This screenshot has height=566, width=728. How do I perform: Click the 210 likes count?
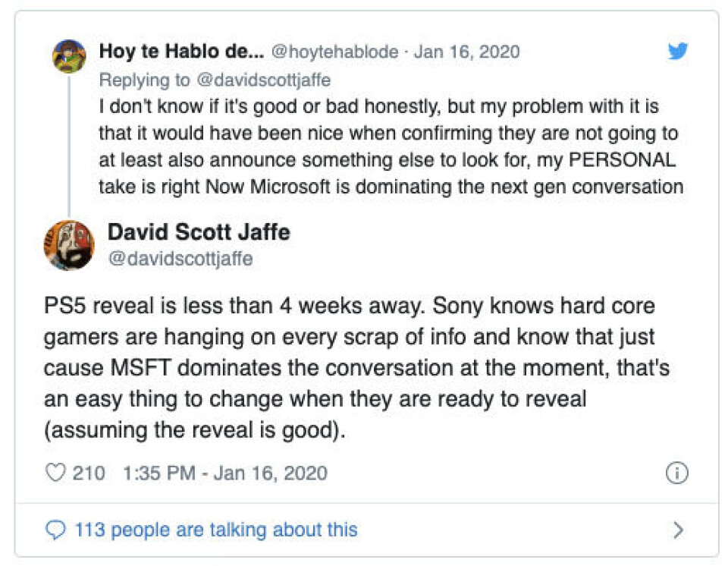[x=89, y=473]
